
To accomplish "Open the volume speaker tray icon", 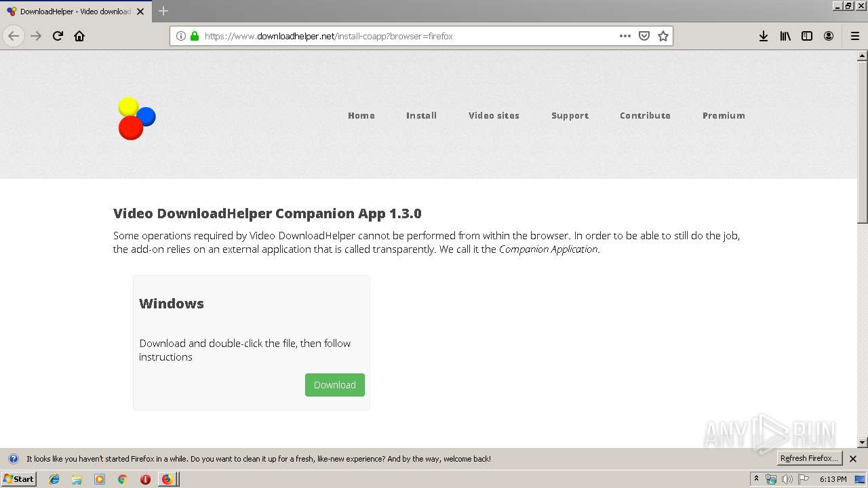I will pyautogui.click(x=787, y=479).
